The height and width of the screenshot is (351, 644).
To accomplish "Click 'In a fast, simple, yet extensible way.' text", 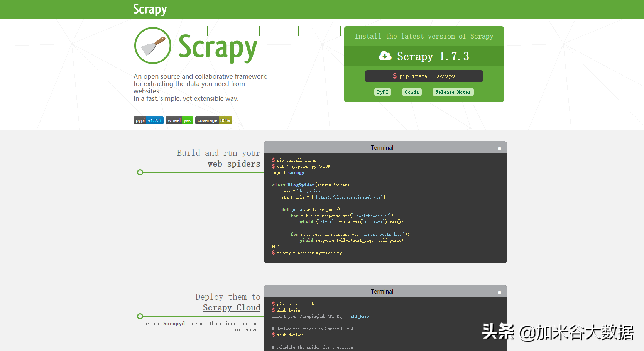I will tap(186, 98).
